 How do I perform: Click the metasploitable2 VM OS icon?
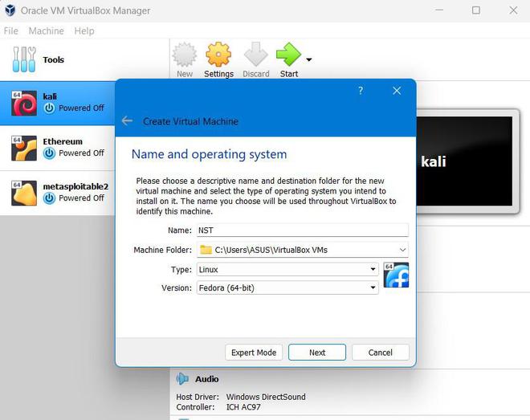point(24,193)
